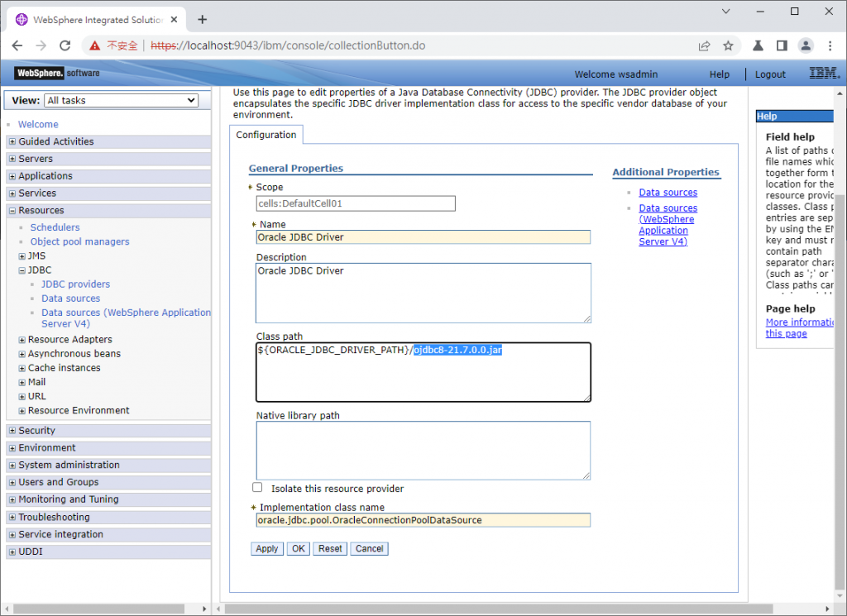Expand the Cache instances node

22,368
